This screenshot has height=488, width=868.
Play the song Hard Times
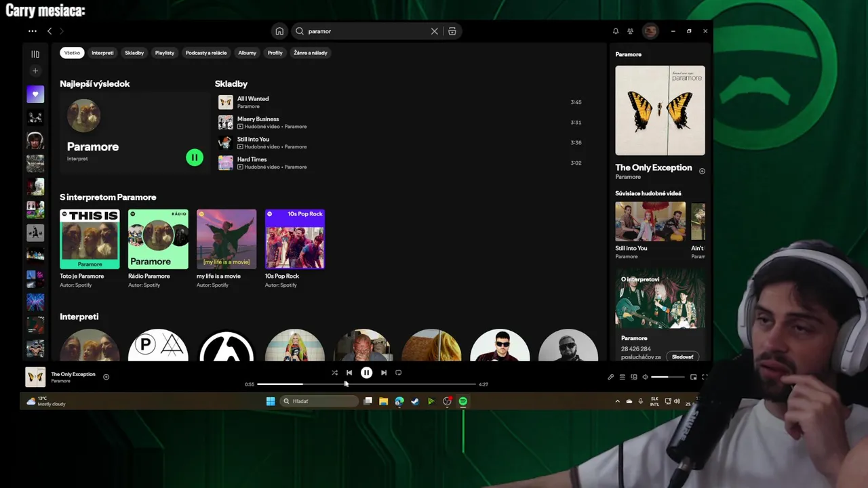tap(400, 163)
